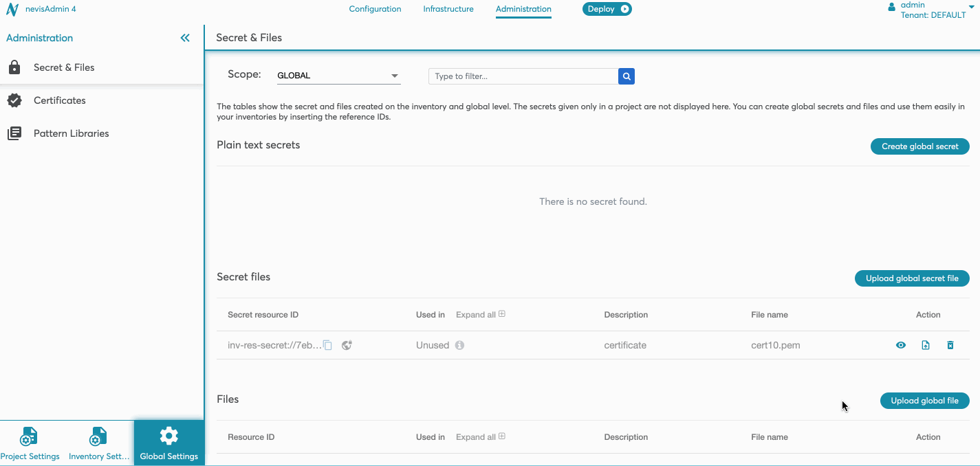Click the copy icon beside secret resource ID
The height and width of the screenshot is (466, 980).
[x=328, y=345]
